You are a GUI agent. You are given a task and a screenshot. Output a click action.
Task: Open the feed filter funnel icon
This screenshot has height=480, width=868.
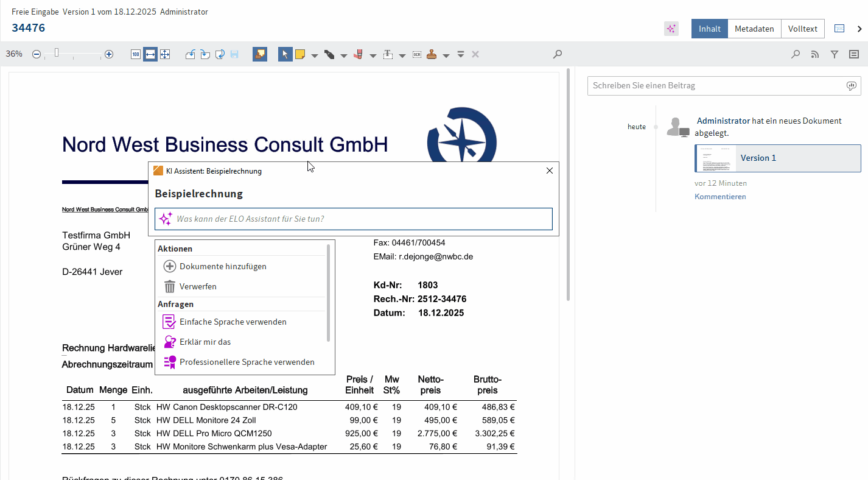click(x=835, y=54)
